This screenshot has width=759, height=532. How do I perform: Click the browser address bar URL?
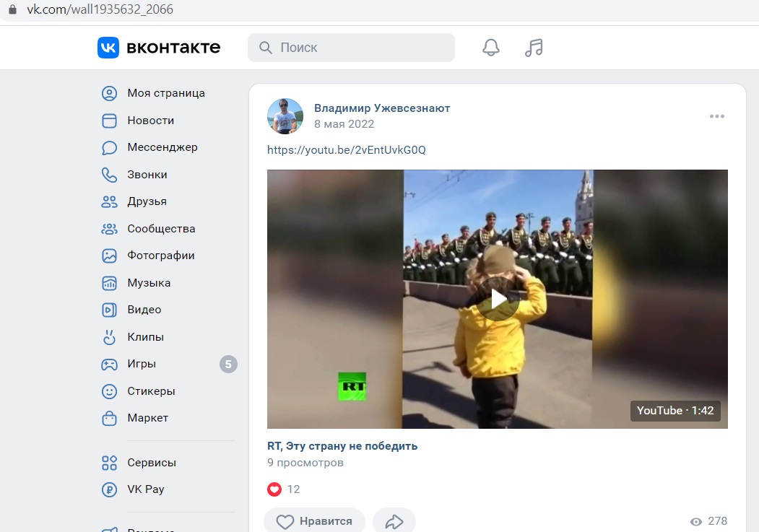(100, 9)
